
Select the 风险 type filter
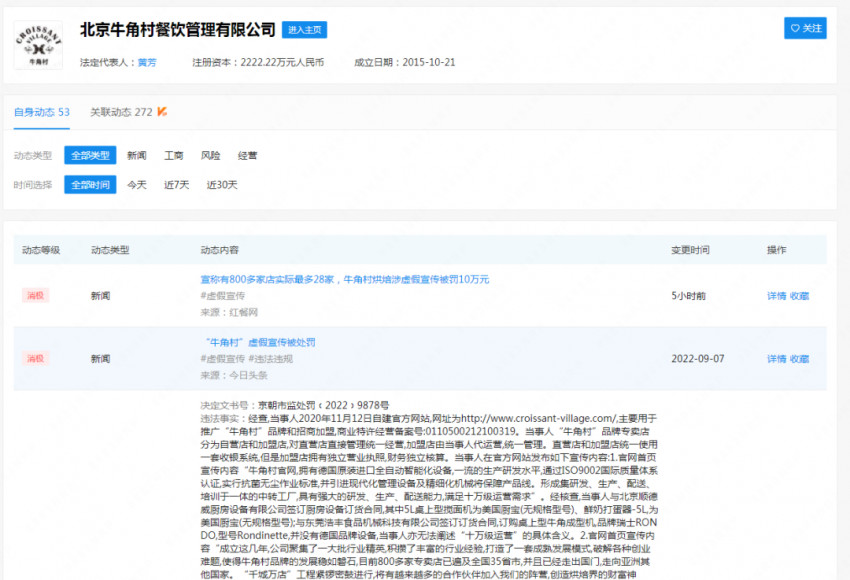click(210, 155)
